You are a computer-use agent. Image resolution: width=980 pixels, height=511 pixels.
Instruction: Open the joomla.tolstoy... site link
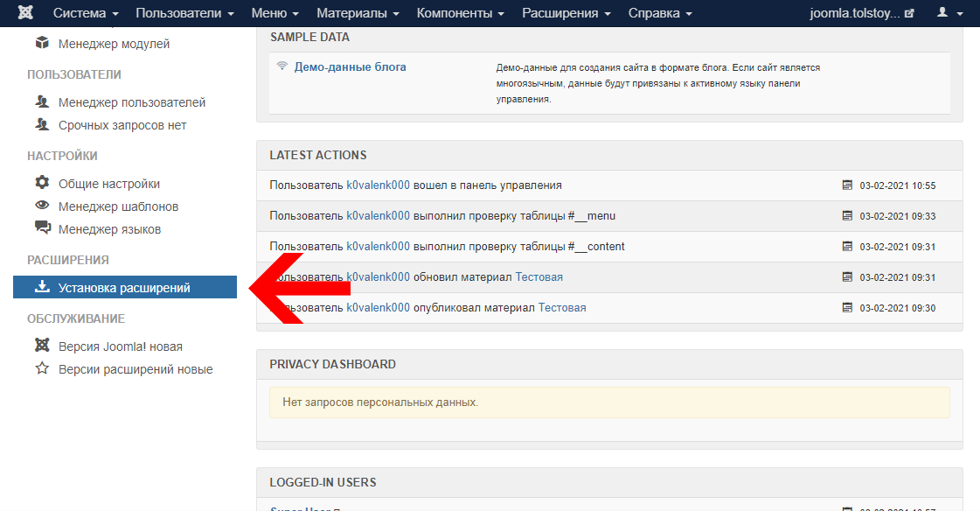point(855,13)
